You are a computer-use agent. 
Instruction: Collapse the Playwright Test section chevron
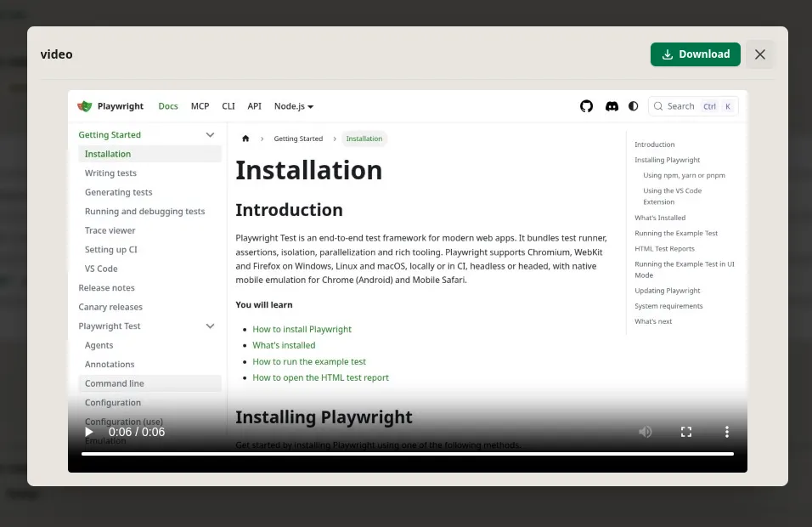pyautogui.click(x=210, y=326)
